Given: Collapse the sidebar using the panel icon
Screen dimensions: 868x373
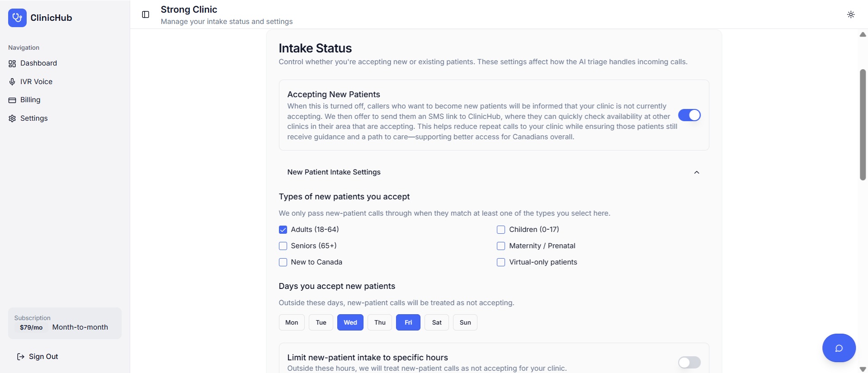Looking at the screenshot, I should 145,14.
